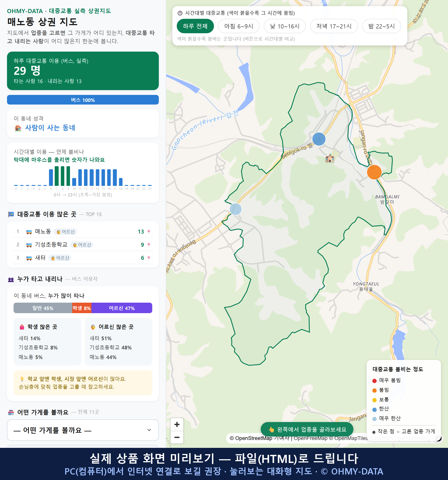Click the 일반 45% bar segment
The image size is (448, 480).
(x=43, y=308)
